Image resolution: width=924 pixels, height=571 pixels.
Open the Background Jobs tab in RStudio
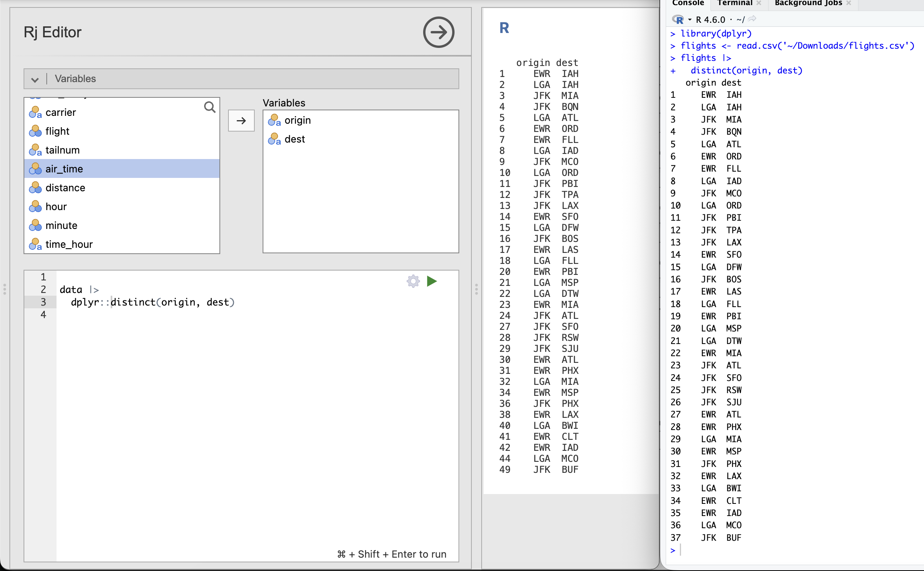[x=808, y=3]
